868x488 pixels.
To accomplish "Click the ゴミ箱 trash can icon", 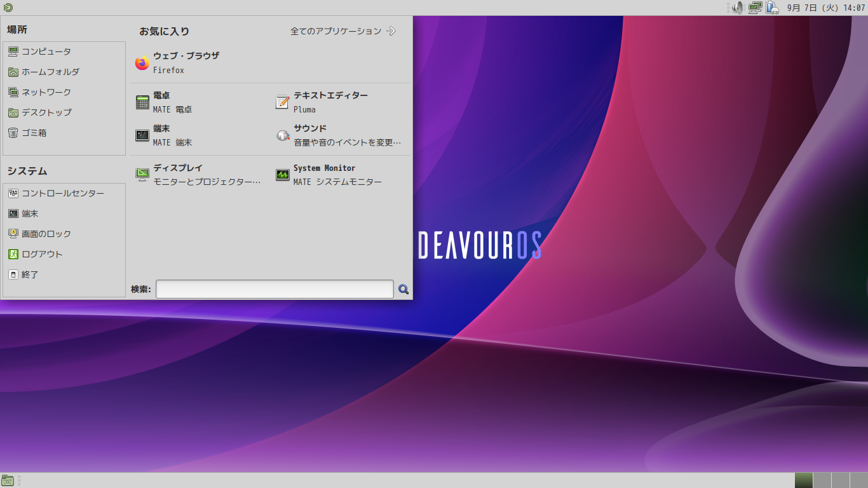I will (x=13, y=133).
